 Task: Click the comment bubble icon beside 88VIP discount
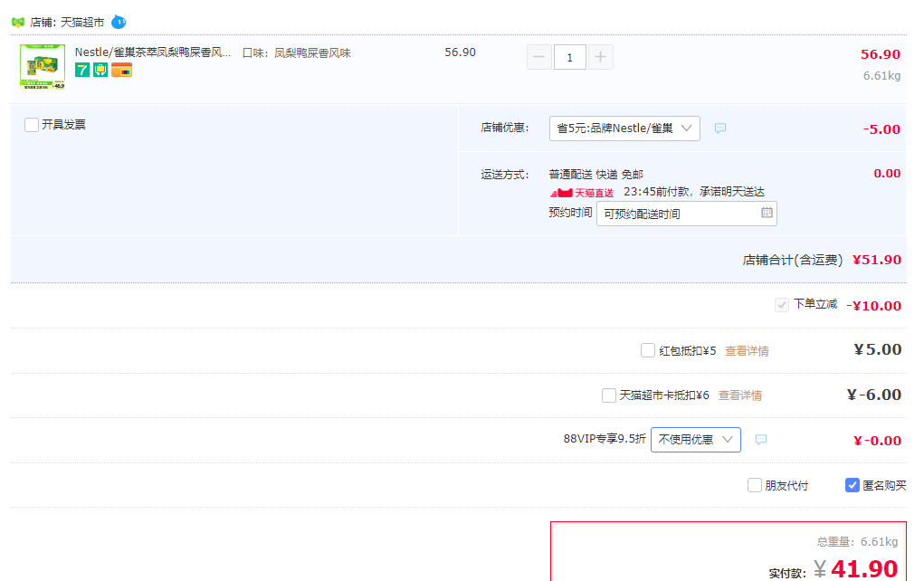pos(761,439)
